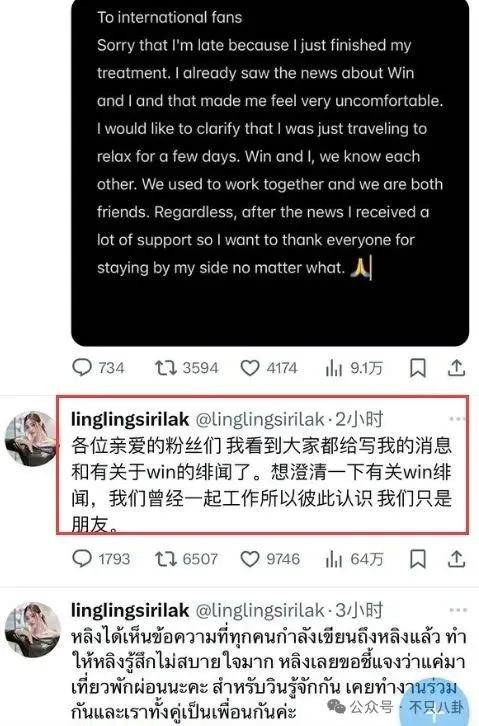Share the Chinese-language clarification tweet
479x726 pixels.
(456, 559)
